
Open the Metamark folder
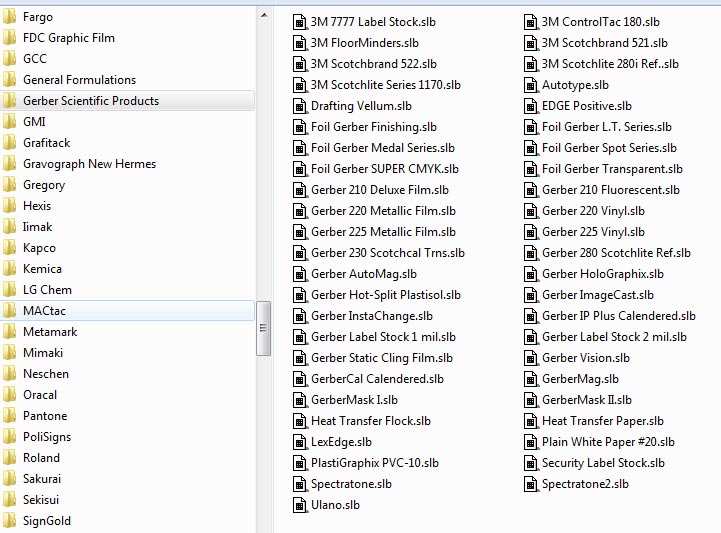pos(50,332)
